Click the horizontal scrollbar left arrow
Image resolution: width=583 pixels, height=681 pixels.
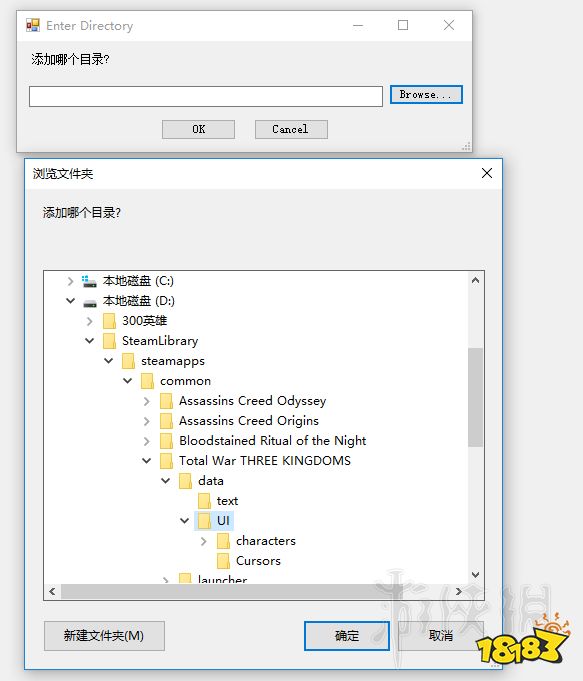point(53,592)
